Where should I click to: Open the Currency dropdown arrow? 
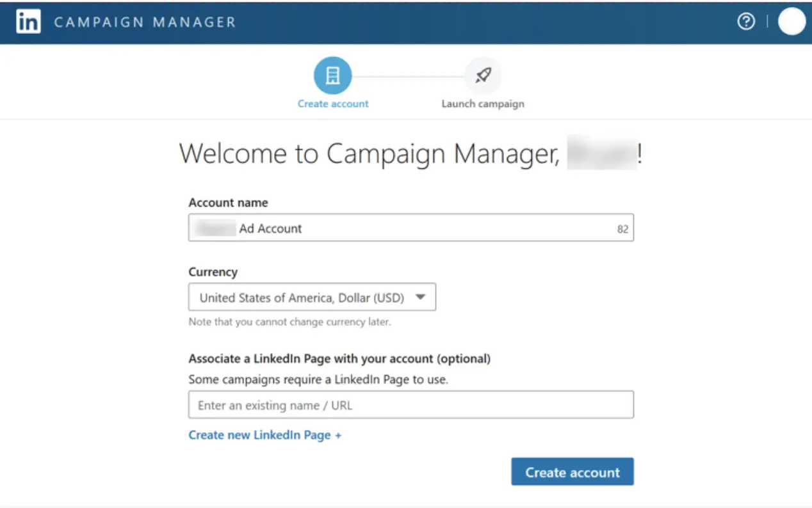(x=421, y=297)
